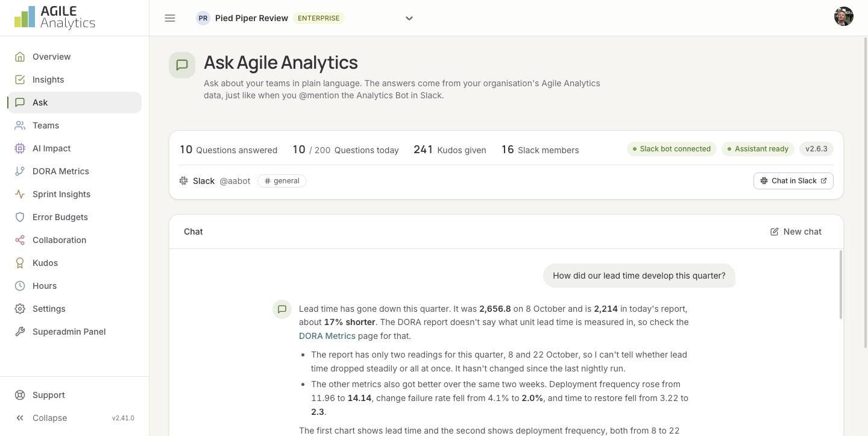Navigate to Sprint Insights

point(75,194)
